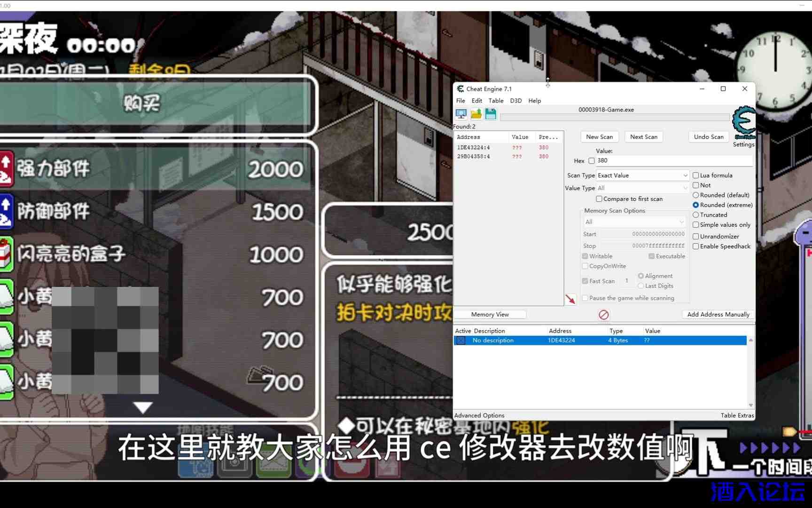Select the Truncated radio button

click(696, 215)
